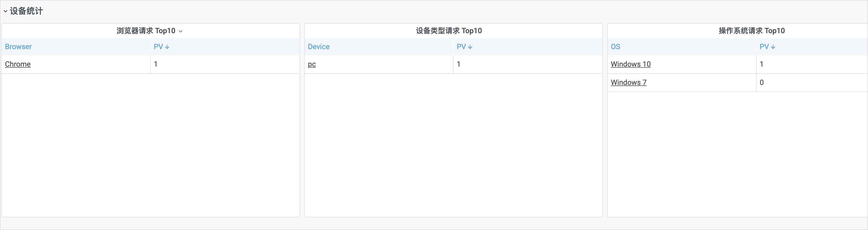The height and width of the screenshot is (230, 868).
Task: Select the PV value for Windows 7
Action: click(x=762, y=82)
